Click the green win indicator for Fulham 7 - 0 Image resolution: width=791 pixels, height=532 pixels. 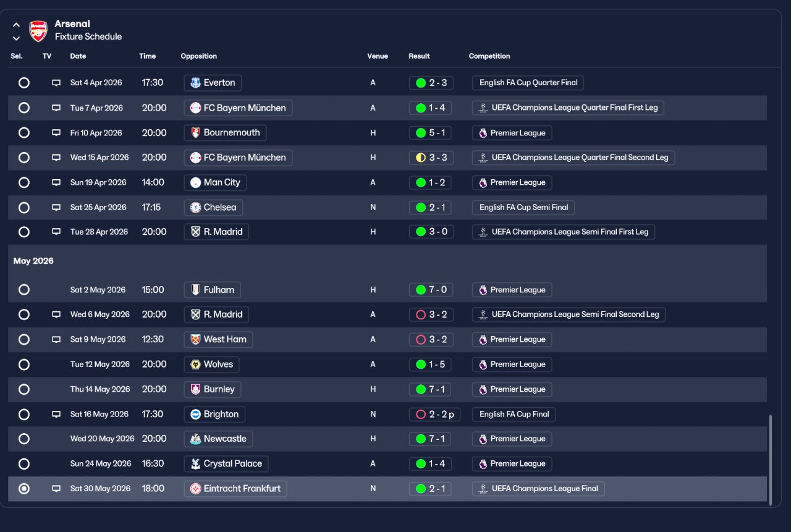[x=421, y=290]
